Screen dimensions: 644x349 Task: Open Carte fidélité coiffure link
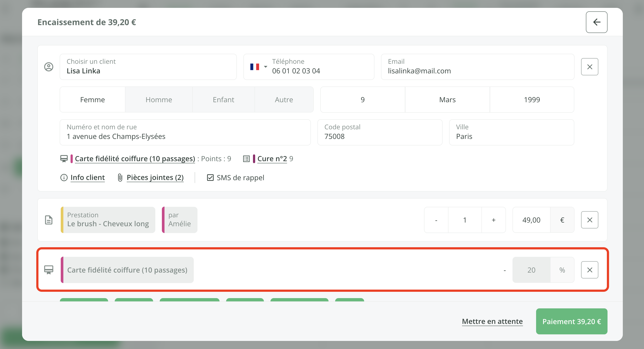coord(135,159)
